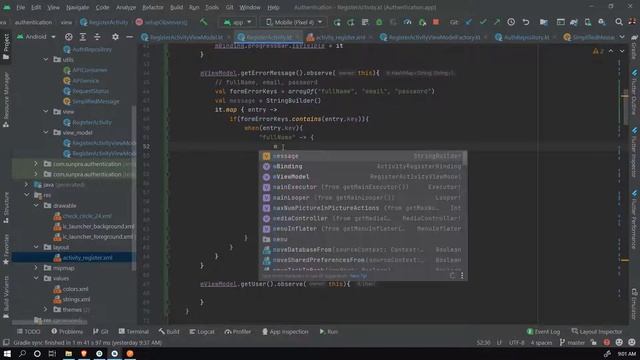Viewport: 640px width, 360px height.
Task: Open the Gradle tool window tab
Action: point(634,47)
